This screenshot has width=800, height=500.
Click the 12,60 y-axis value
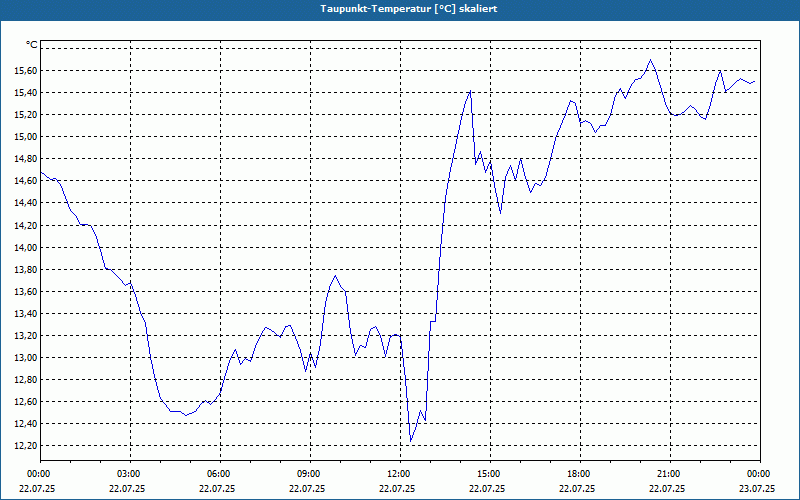point(26,402)
